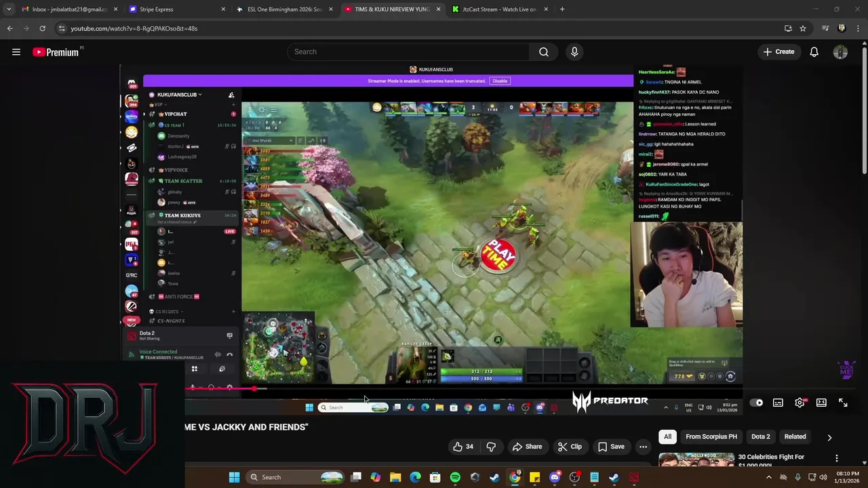The height and width of the screenshot is (488, 868).
Task: Click the Windows taskbar Search box
Action: [x=295, y=477]
